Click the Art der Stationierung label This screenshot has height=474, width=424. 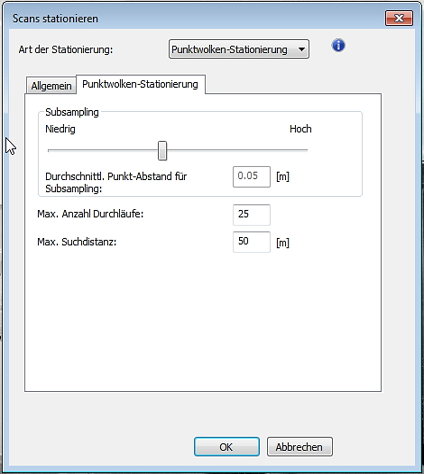pos(66,50)
